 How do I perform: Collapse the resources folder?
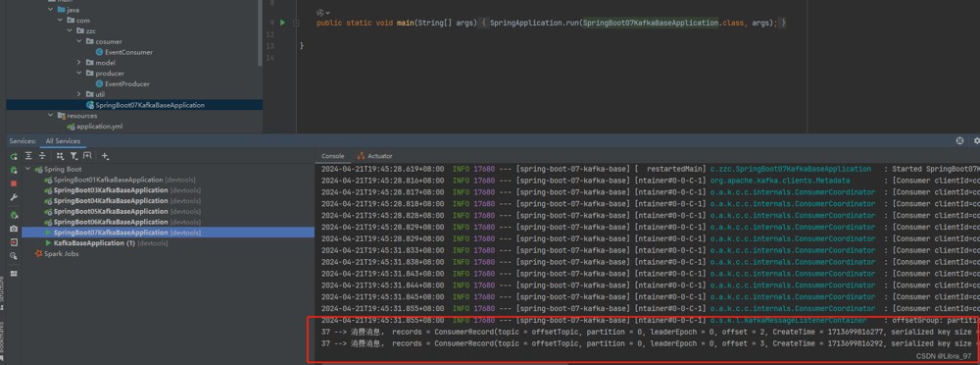50,115
